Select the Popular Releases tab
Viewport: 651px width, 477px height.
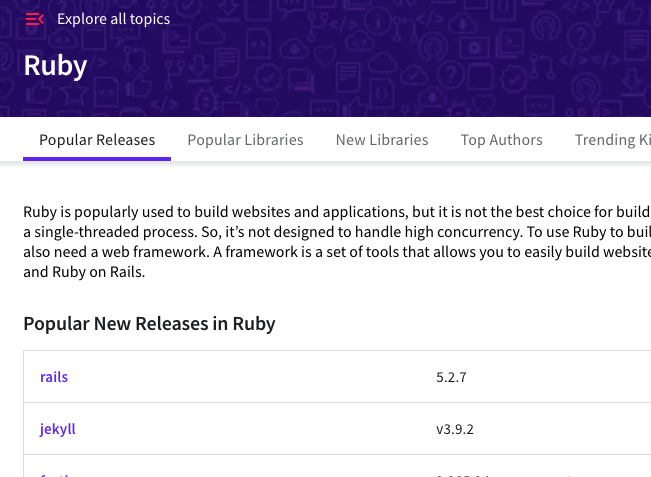(97, 140)
